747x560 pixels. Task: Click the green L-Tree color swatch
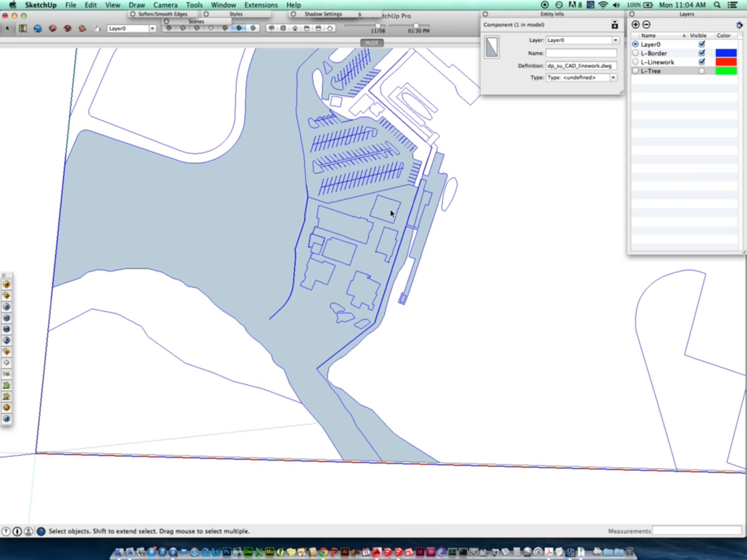(x=726, y=71)
